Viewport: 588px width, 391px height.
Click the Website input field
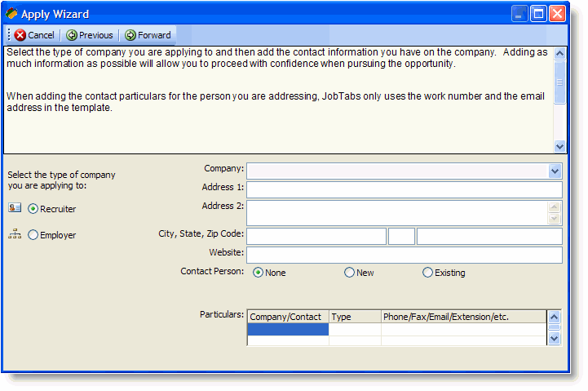pyautogui.click(x=405, y=255)
